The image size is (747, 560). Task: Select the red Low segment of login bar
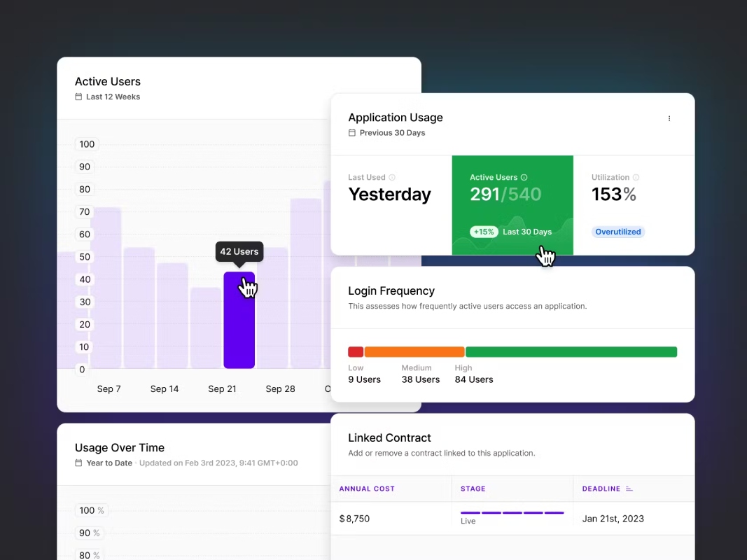pyautogui.click(x=356, y=352)
